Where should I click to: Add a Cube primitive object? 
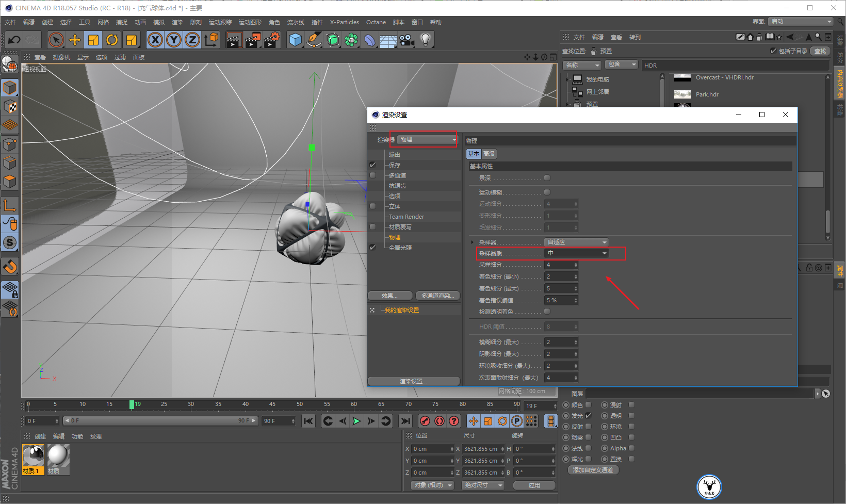pos(295,40)
